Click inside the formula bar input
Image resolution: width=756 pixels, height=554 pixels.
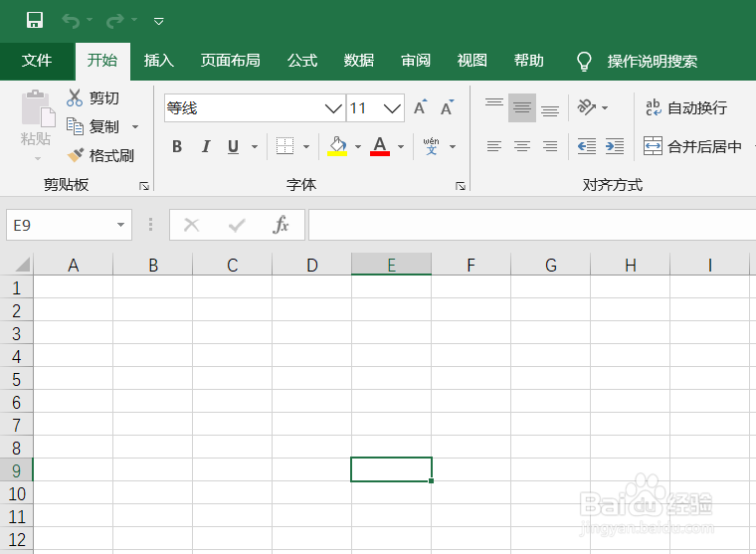pyautogui.click(x=532, y=225)
